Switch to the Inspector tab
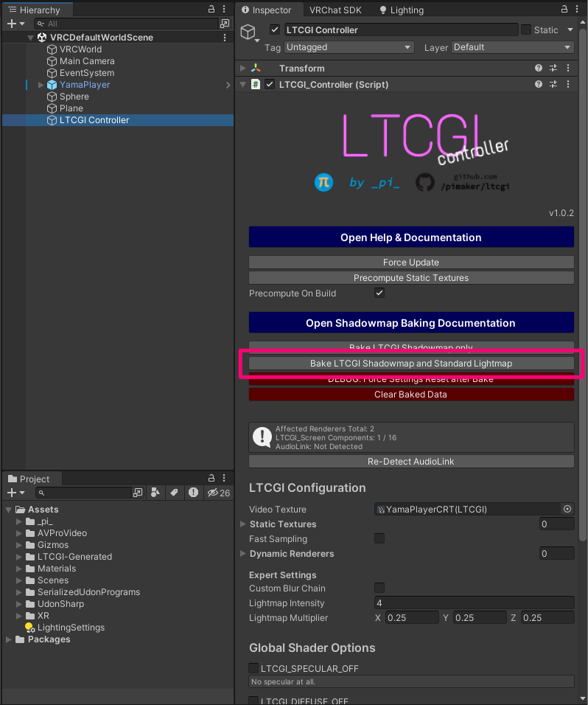 tap(267, 10)
